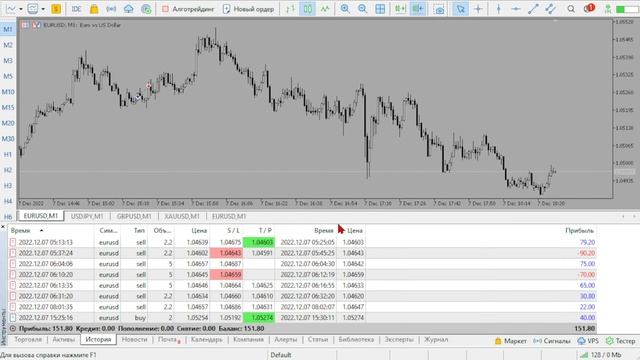Toggle chart auto scroll icon
640x360 pixels.
tap(400, 9)
